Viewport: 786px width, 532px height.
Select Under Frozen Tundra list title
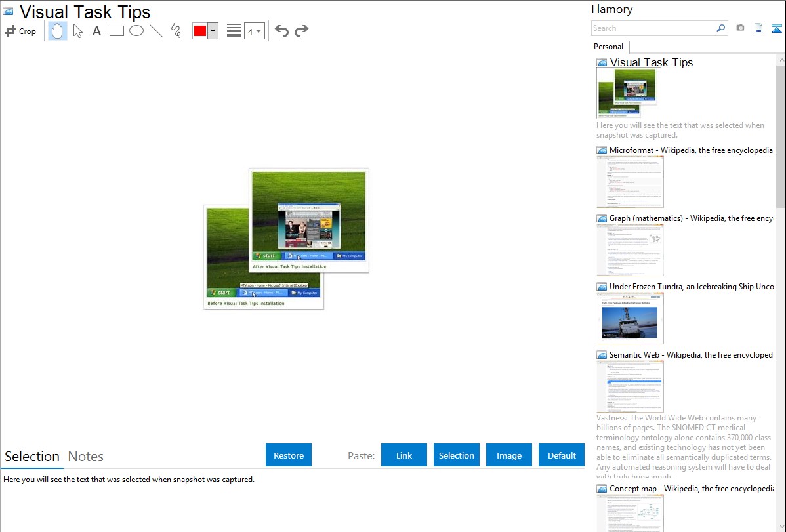(x=692, y=286)
